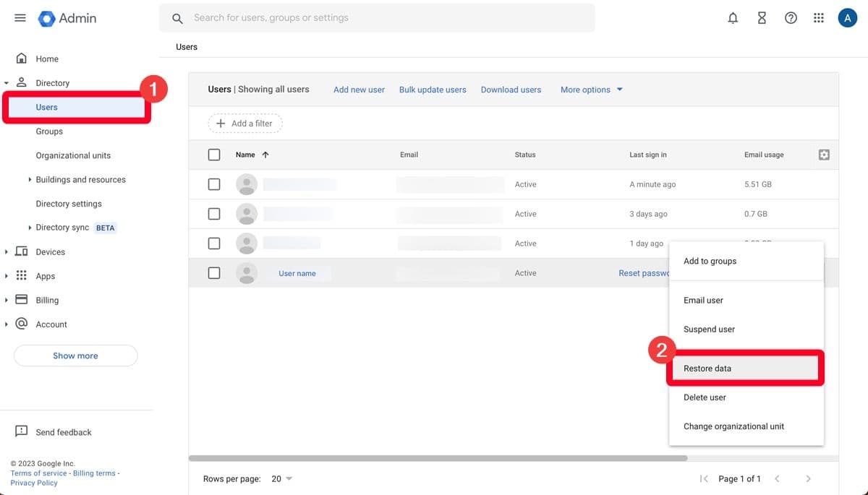This screenshot has width=868, height=495.
Task: Open the Google apps grid icon
Action: pos(819,18)
